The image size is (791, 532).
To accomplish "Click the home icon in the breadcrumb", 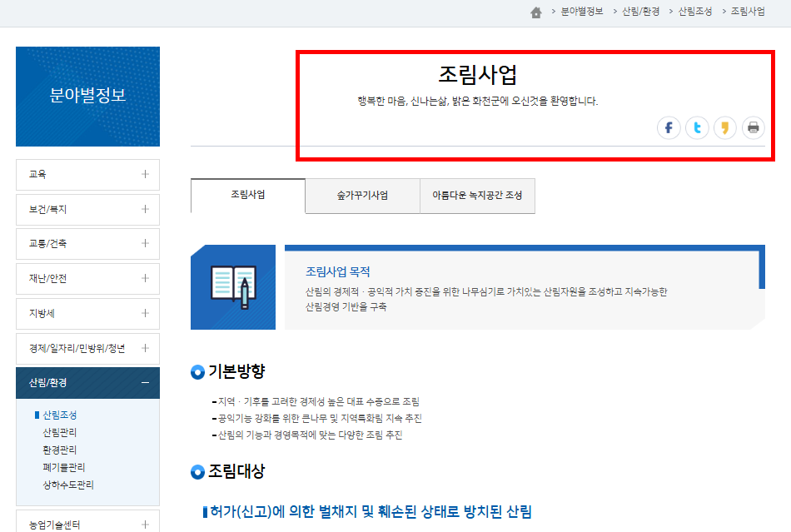I will coord(536,12).
